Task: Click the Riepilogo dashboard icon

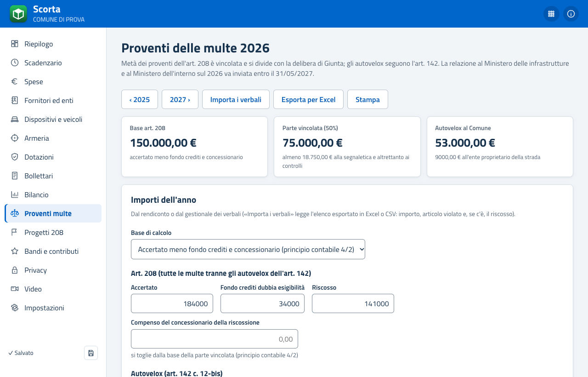Action: point(15,44)
